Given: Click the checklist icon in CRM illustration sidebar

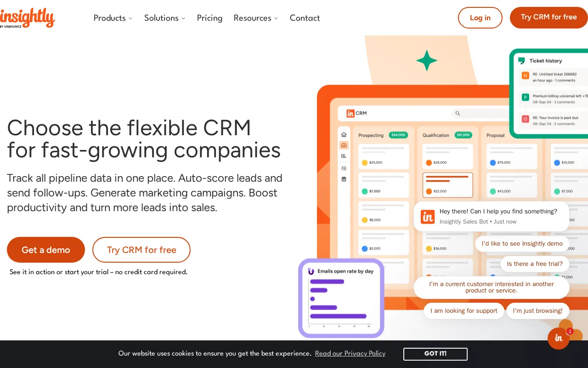Looking at the screenshot, I should pos(344,168).
